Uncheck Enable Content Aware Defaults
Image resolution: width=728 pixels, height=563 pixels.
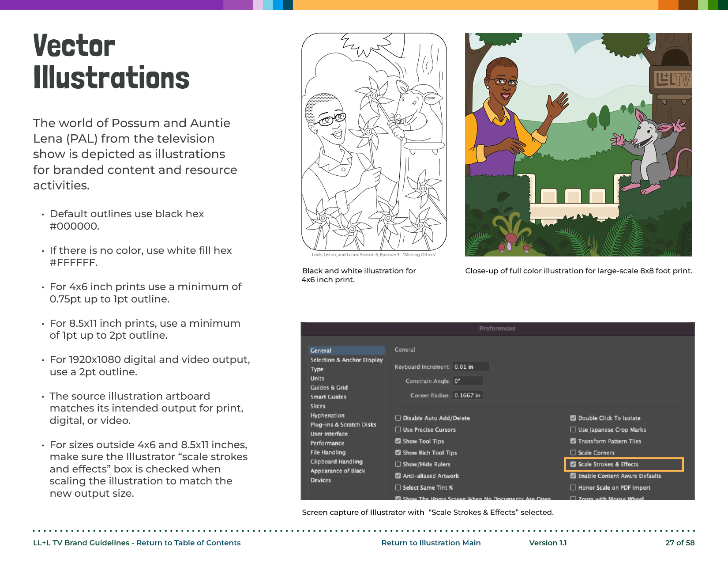[573, 476]
